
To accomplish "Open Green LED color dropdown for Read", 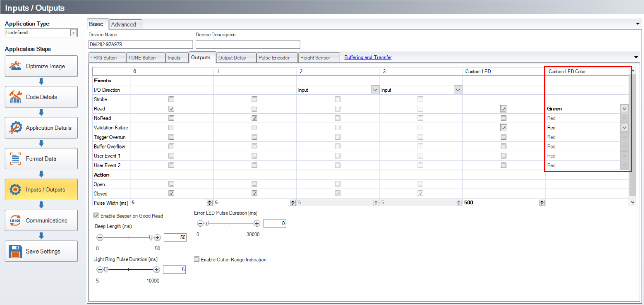I will [x=624, y=109].
